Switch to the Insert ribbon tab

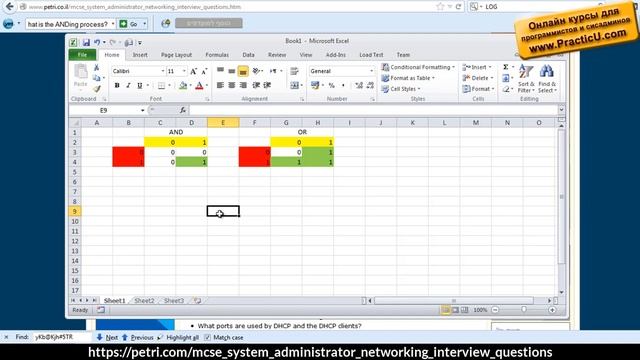pos(140,55)
